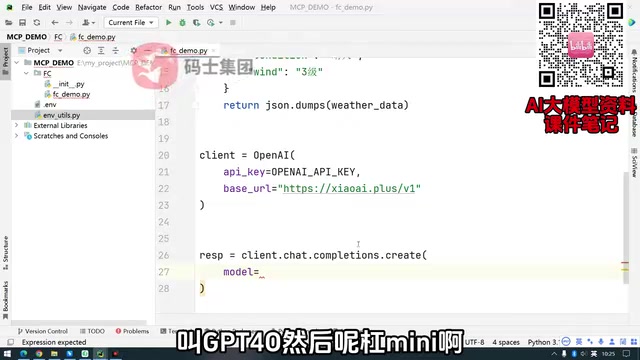This screenshot has height=360, width=640.
Task: Open the Tools menu
Action: click(x=195, y=7)
